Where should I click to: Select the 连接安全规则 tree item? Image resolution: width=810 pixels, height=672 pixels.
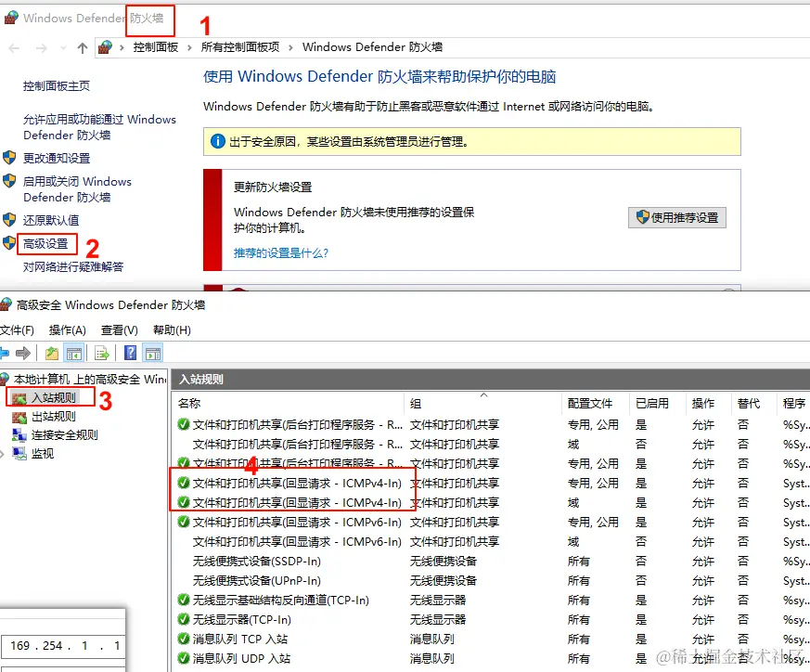click(65, 435)
